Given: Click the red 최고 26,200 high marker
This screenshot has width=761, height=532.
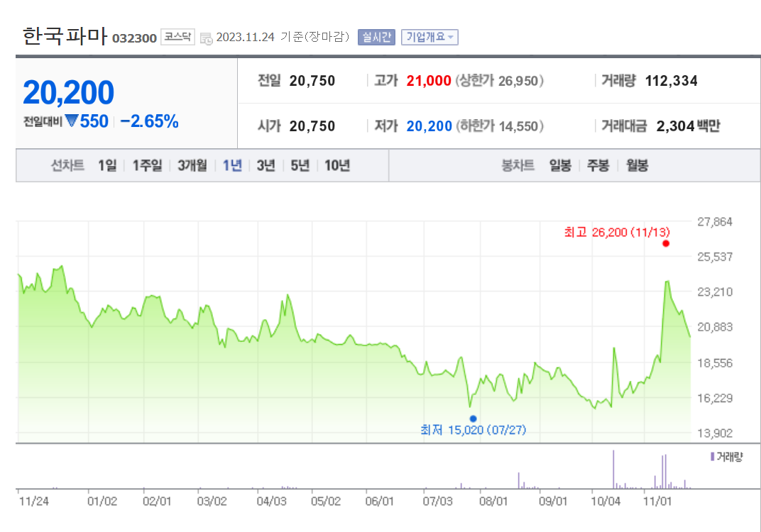Looking at the screenshot, I should [666, 243].
